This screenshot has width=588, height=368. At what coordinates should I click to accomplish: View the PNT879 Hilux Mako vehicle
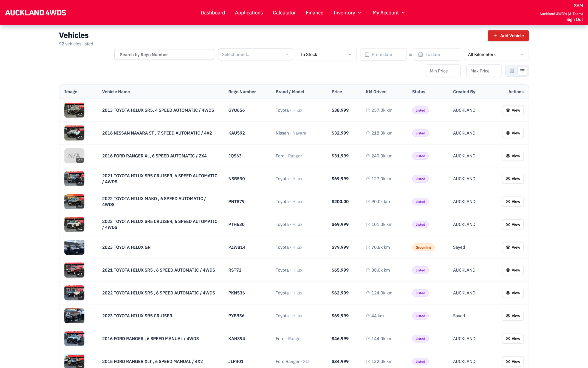513,202
